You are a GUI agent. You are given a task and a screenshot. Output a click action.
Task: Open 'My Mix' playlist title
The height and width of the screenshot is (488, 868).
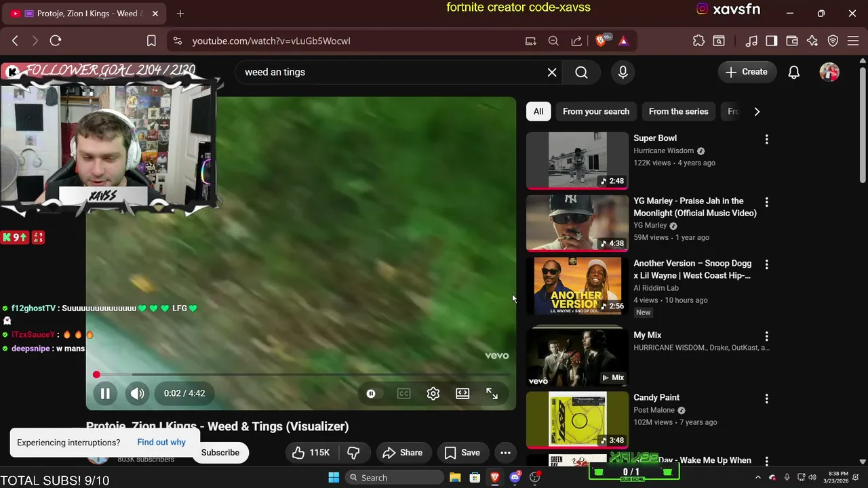[x=648, y=335]
